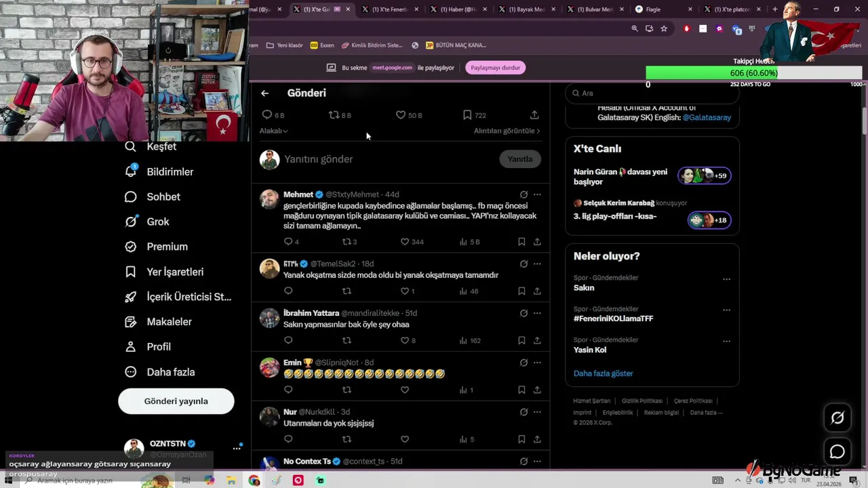
Task: Open İçerik Üreticisi Stüdyosu item
Action: tap(178, 297)
